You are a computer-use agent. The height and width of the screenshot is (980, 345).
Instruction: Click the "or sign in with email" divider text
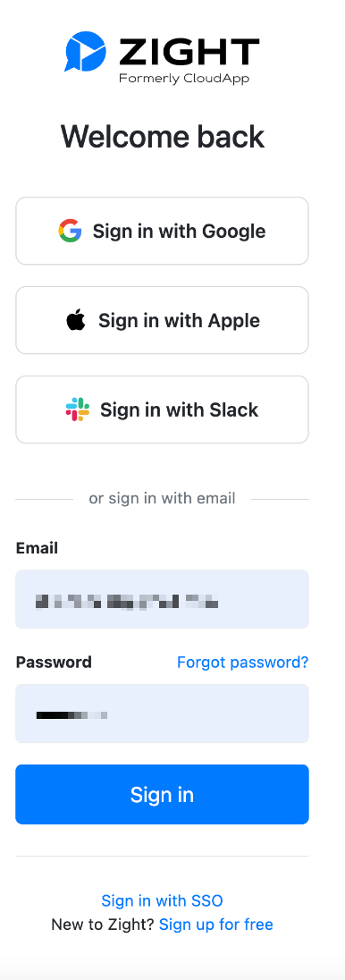coord(163,498)
